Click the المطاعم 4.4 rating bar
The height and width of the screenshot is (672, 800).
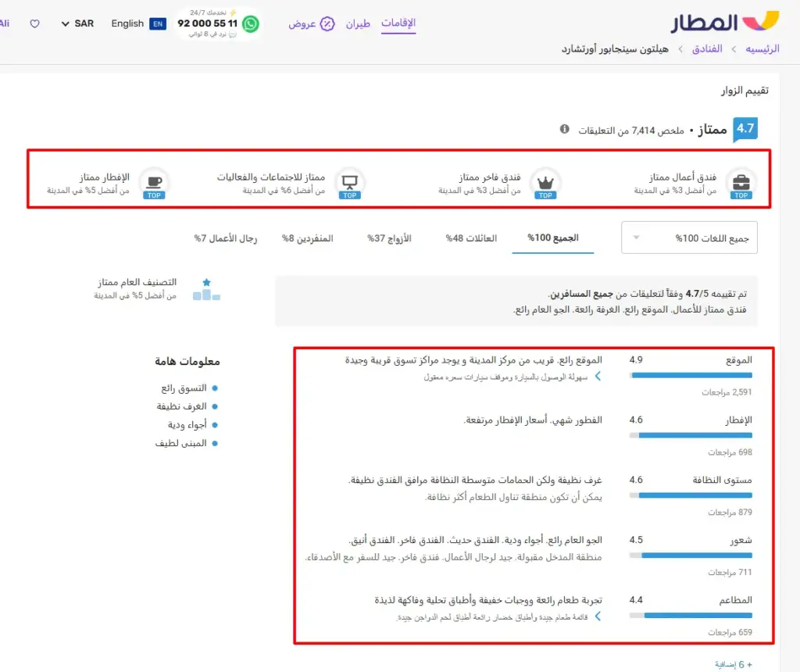(691, 616)
